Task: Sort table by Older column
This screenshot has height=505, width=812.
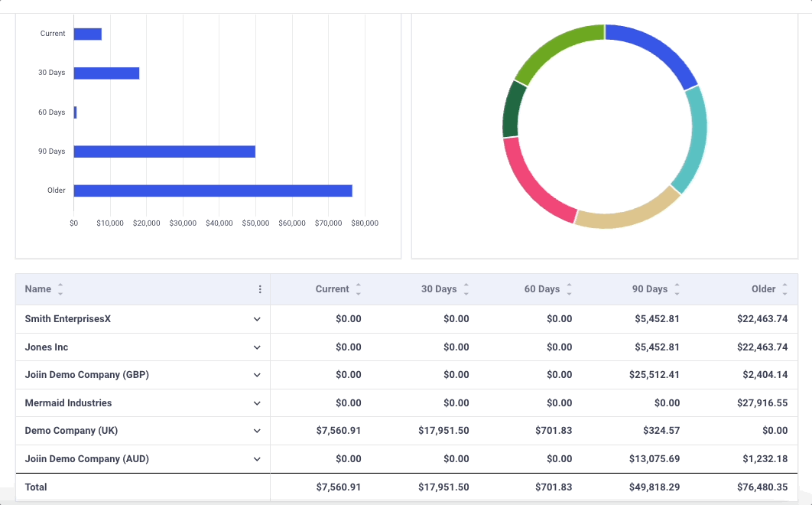Action: [x=784, y=289]
